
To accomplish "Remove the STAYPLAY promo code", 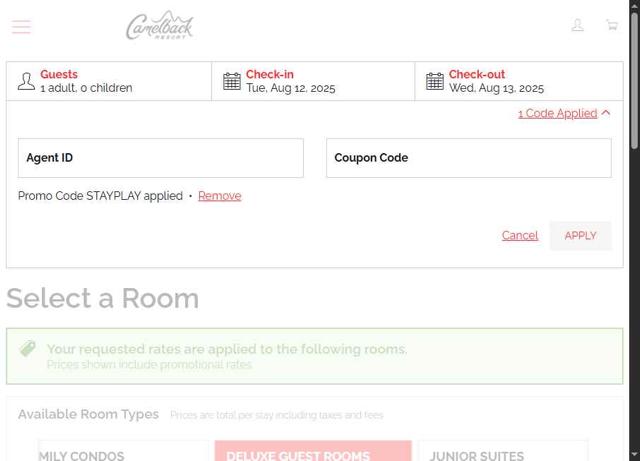I will click(x=219, y=196).
